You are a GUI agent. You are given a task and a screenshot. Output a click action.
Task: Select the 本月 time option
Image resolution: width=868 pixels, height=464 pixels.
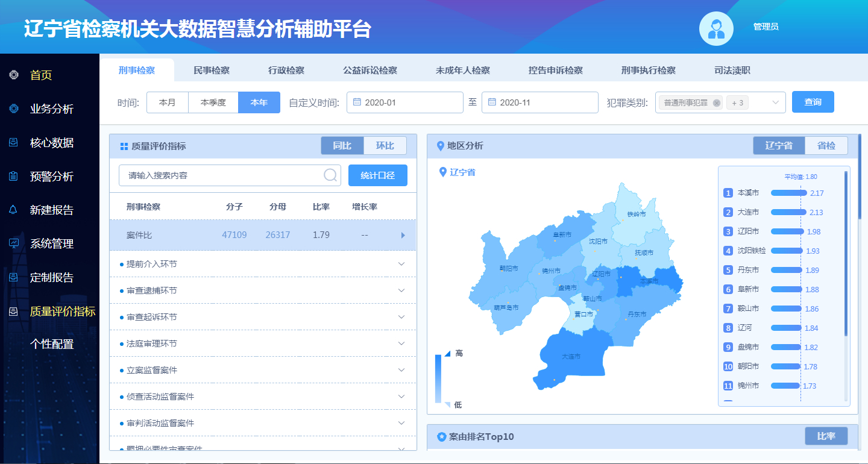click(x=168, y=102)
